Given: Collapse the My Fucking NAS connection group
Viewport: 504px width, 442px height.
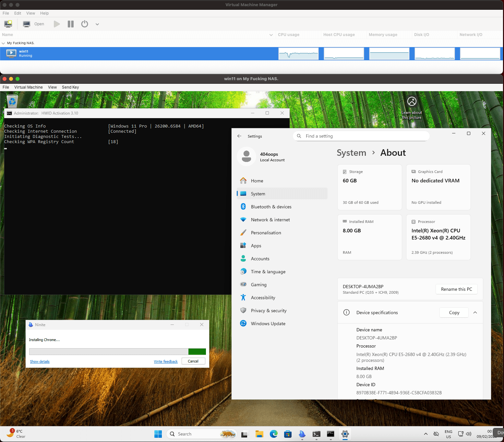Looking at the screenshot, I should pos(3,43).
